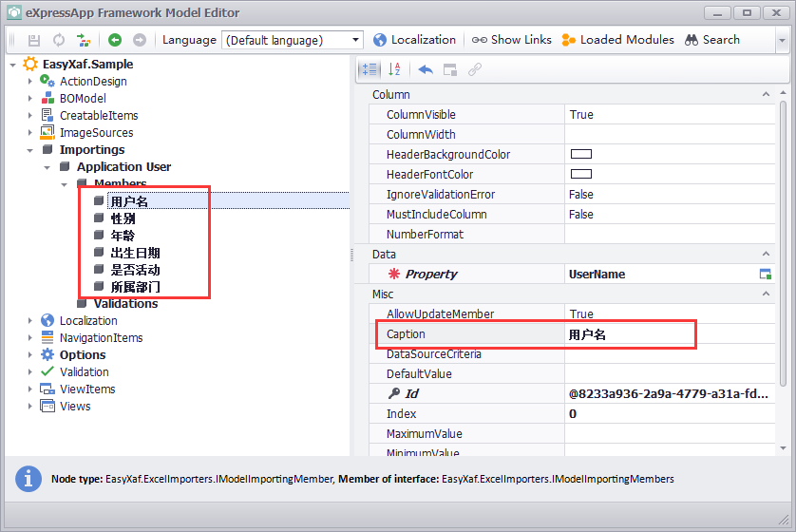Viewport: 796px width, 532px height.
Task: Click Loaded Modules button
Action: click(x=617, y=40)
